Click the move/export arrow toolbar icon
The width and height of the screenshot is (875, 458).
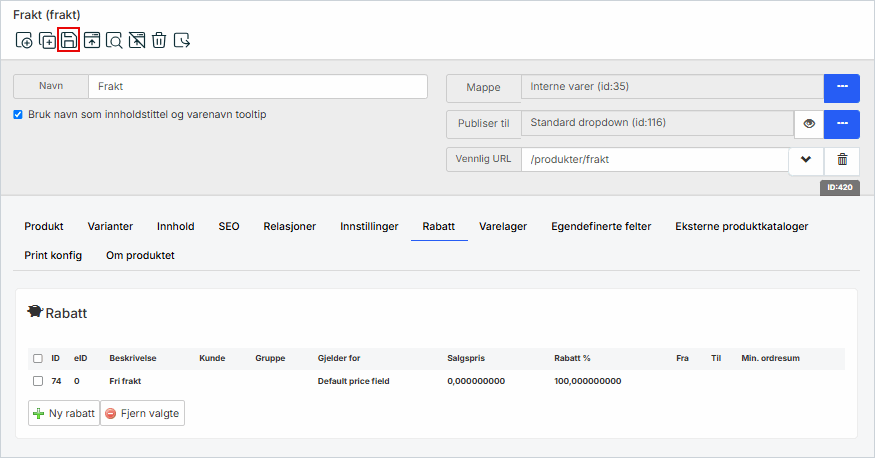(182, 41)
